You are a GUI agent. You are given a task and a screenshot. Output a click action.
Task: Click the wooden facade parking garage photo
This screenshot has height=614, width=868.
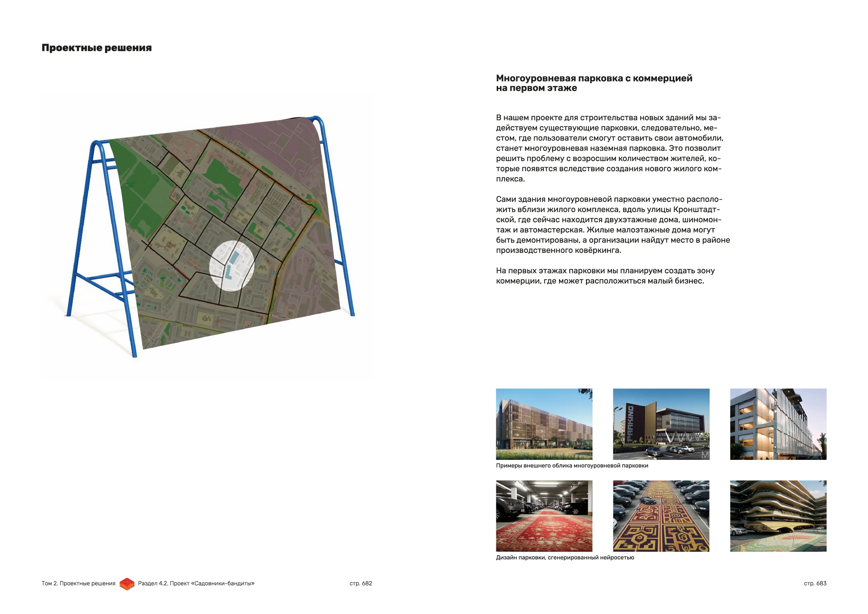pyautogui.click(x=544, y=424)
